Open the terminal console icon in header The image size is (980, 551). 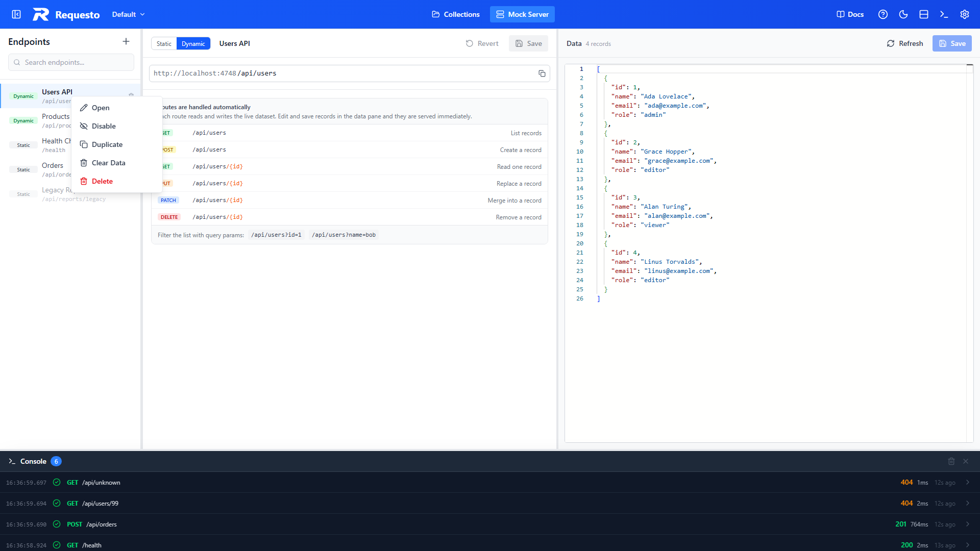[x=944, y=14]
